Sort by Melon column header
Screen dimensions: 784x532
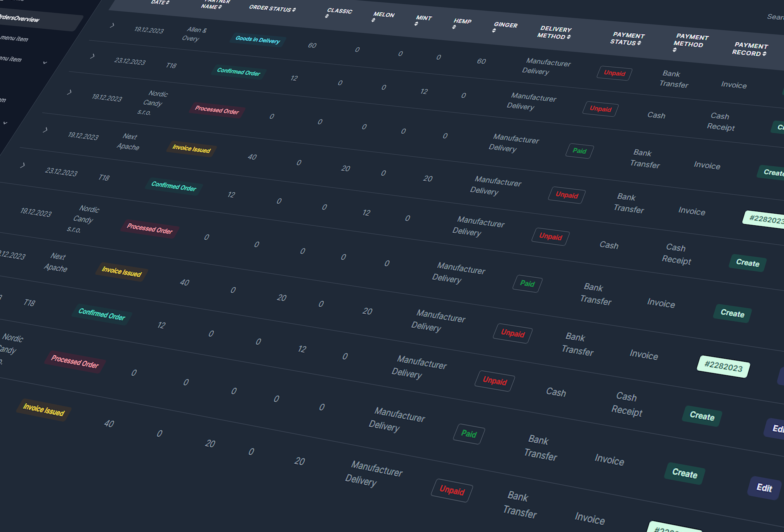tap(383, 16)
